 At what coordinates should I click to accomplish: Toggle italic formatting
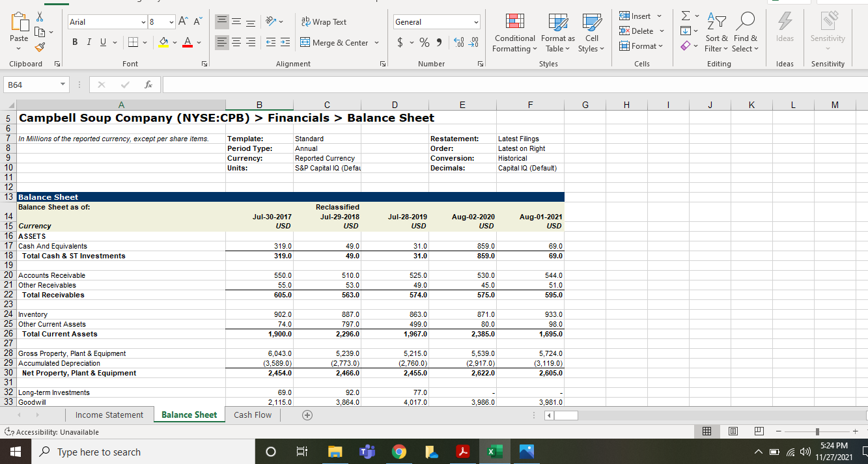point(88,42)
